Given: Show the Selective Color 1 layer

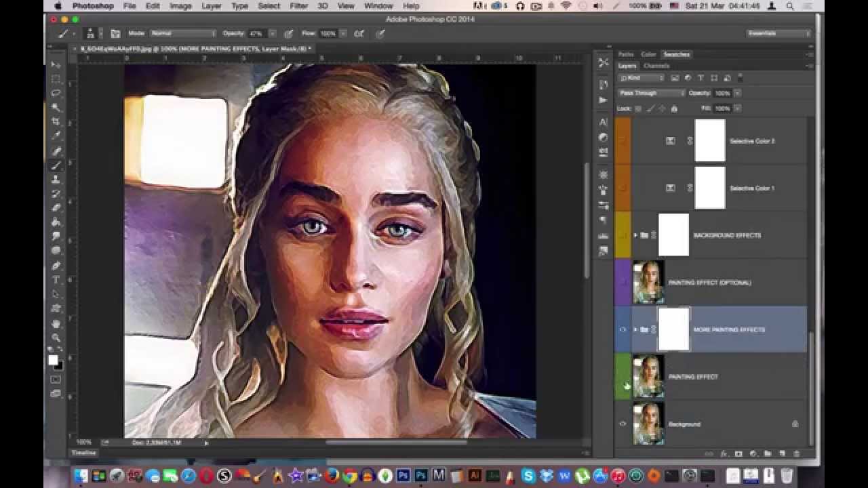Looking at the screenshot, I should pos(623,188).
